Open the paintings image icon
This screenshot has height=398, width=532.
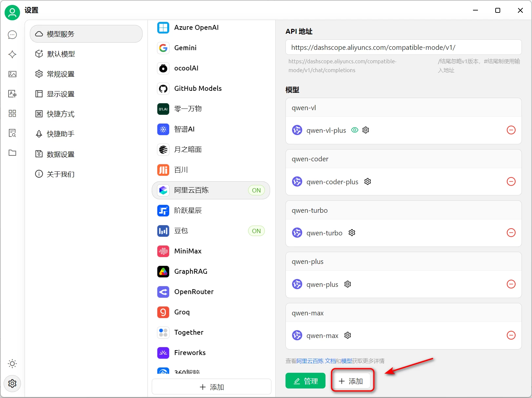click(12, 74)
